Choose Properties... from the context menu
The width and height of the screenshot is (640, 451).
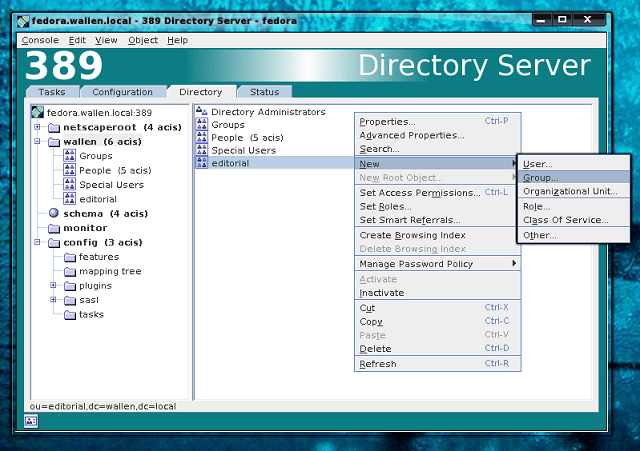pyautogui.click(x=438, y=122)
